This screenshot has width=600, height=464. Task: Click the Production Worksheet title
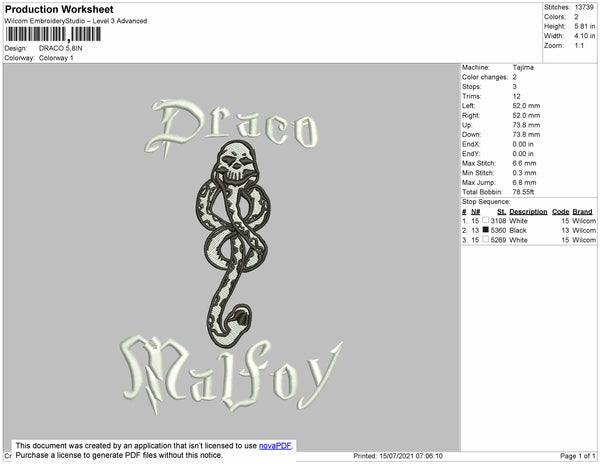coord(59,9)
